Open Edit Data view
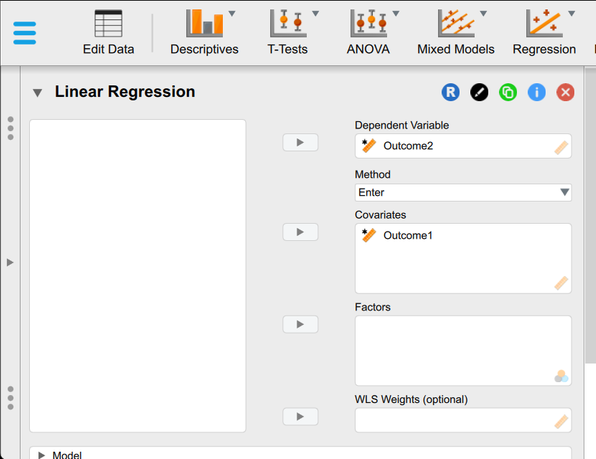The image size is (596, 459). pyautogui.click(x=108, y=33)
